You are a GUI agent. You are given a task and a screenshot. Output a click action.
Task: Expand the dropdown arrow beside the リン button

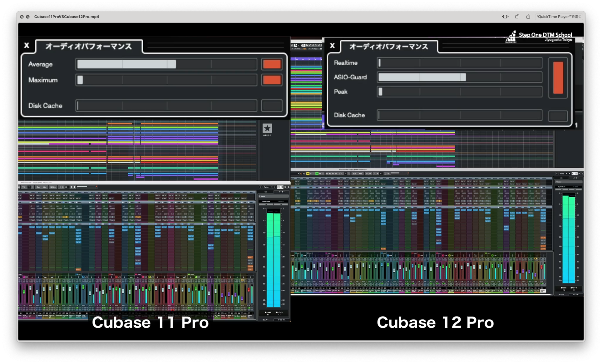coord(29,187)
